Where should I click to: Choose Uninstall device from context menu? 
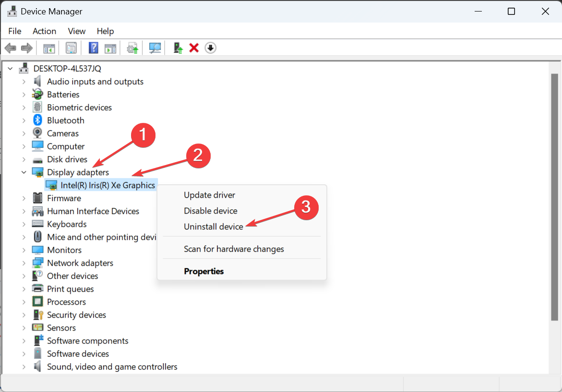pos(241,226)
